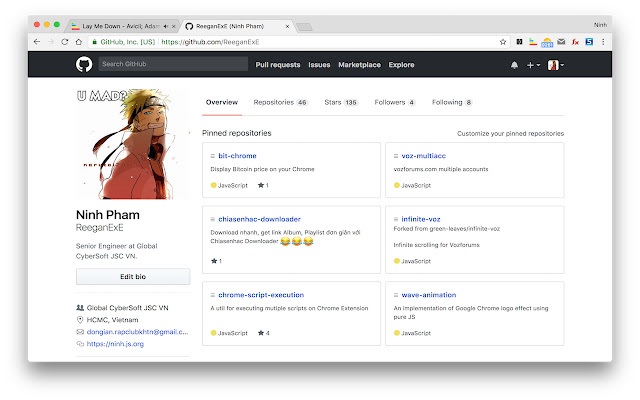Image resolution: width=640 pixels, height=400 pixels.
Task: Click the browser forward arrow
Action: pyautogui.click(x=51, y=42)
